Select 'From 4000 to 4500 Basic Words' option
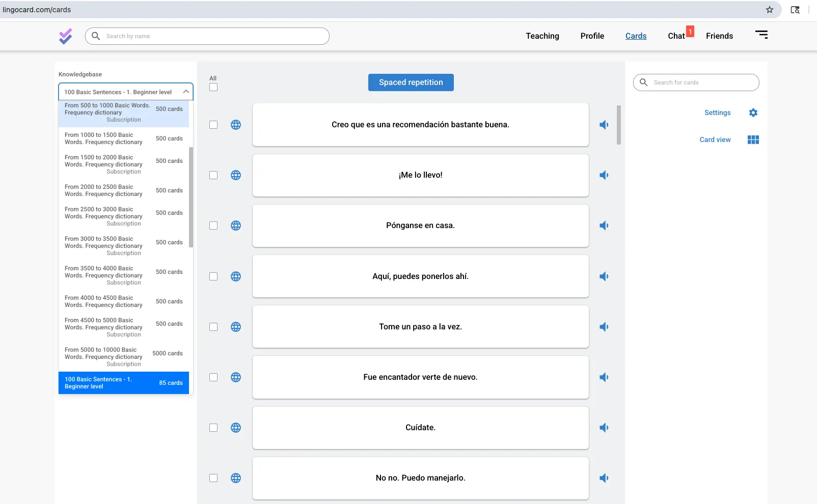 point(124,301)
